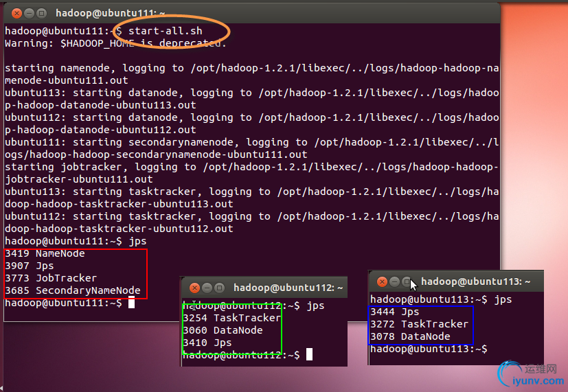568x392 pixels.
Task: Click the cursor at ubuntu112's last prompt
Action: [x=309, y=354]
